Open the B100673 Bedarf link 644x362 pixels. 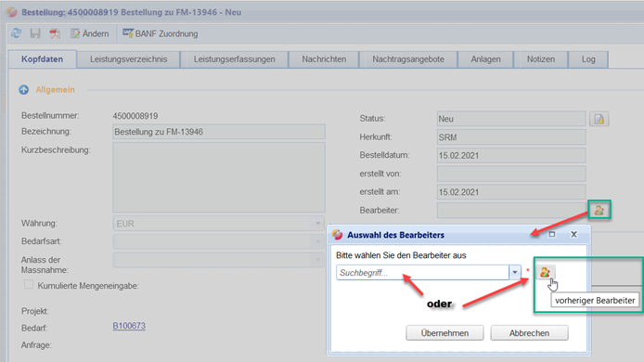click(x=129, y=326)
